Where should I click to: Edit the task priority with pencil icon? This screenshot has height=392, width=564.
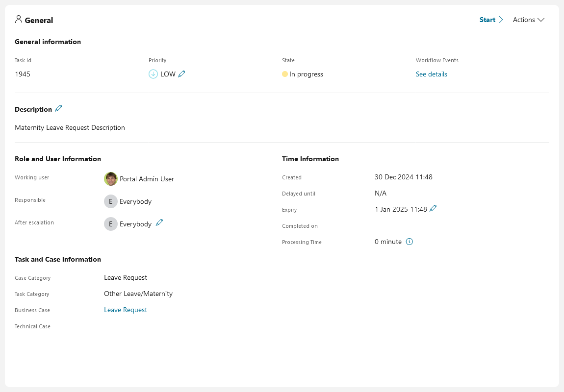(x=181, y=74)
